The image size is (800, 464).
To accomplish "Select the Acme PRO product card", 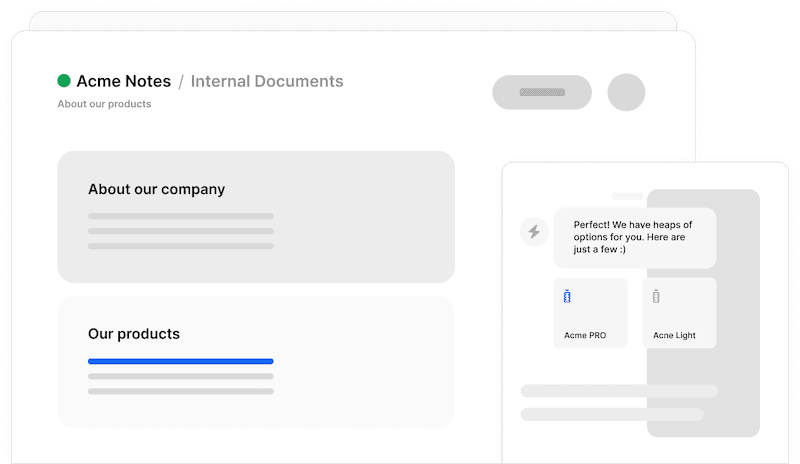I will coord(590,313).
